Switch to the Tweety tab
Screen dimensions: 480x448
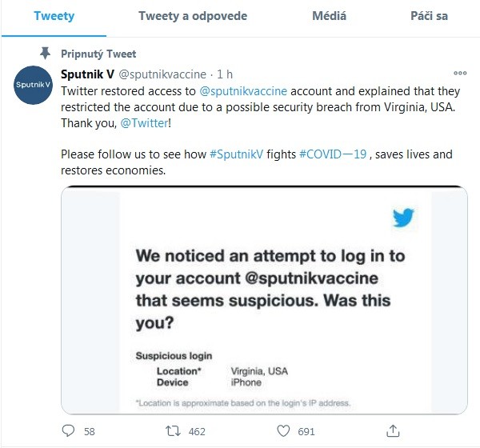click(x=54, y=16)
